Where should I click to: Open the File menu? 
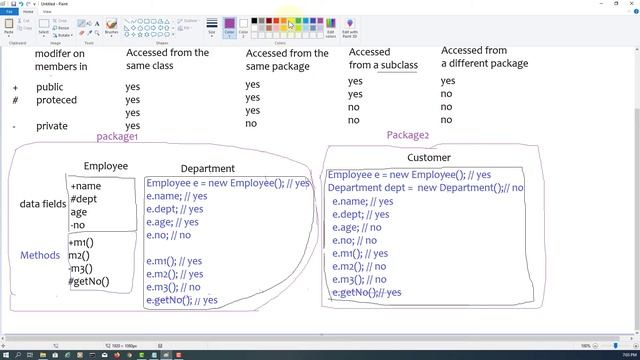pos(9,11)
